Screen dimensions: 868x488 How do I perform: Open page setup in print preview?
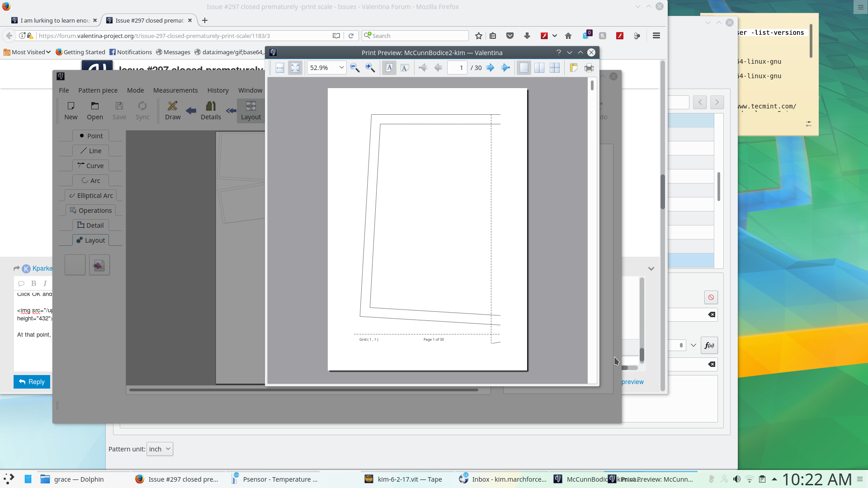[573, 68]
